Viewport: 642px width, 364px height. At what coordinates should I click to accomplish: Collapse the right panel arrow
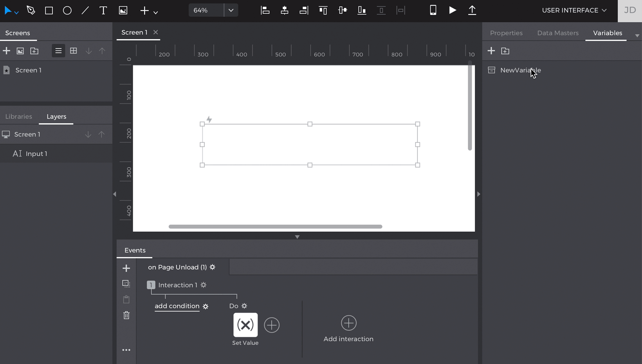coord(478,194)
